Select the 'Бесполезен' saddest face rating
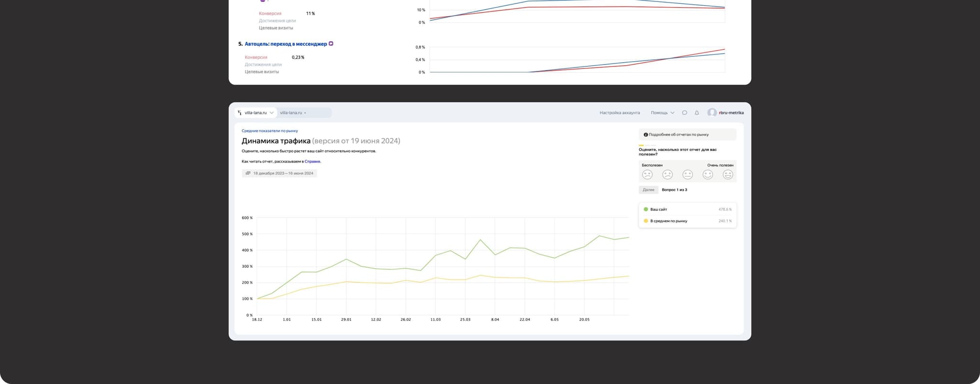980x384 pixels. pyautogui.click(x=647, y=175)
